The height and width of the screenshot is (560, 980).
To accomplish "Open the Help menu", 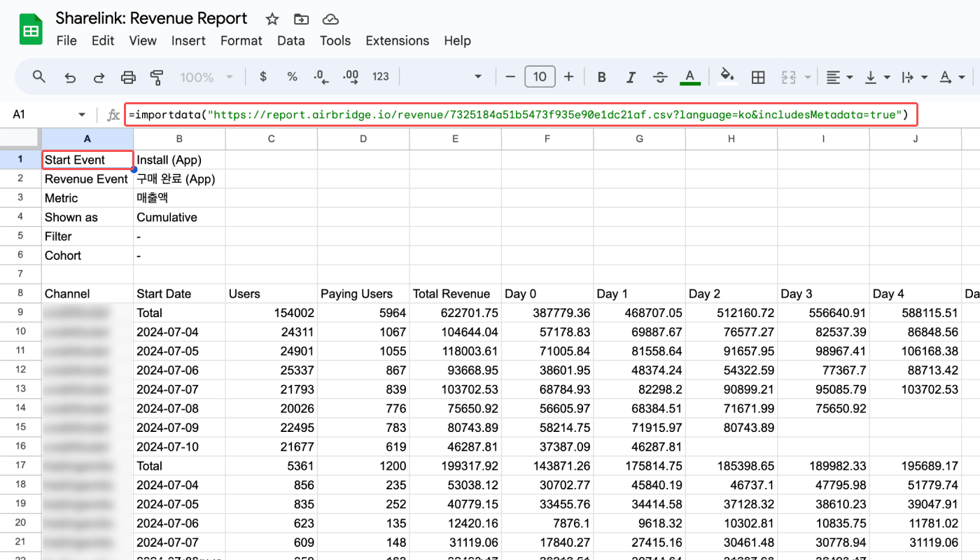I will click(457, 41).
